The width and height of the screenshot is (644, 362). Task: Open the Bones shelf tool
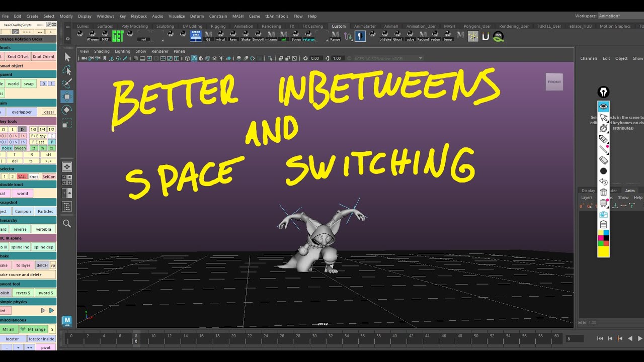point(296,36)
